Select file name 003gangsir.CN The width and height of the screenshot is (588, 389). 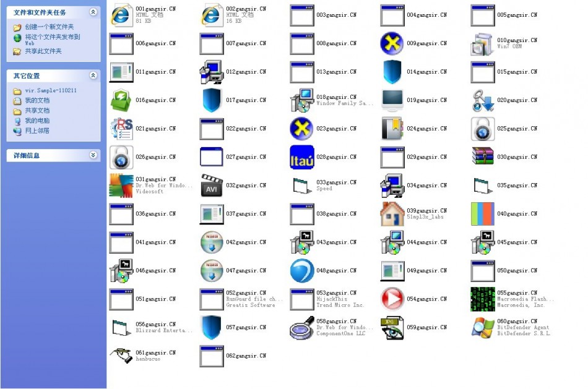(x=336, y=15)
